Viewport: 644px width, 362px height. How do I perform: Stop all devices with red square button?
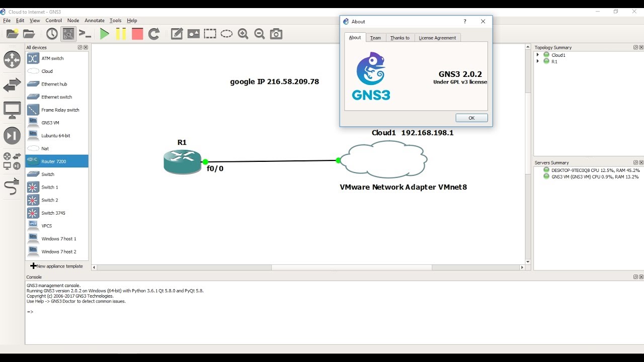(x=137, y=34)
